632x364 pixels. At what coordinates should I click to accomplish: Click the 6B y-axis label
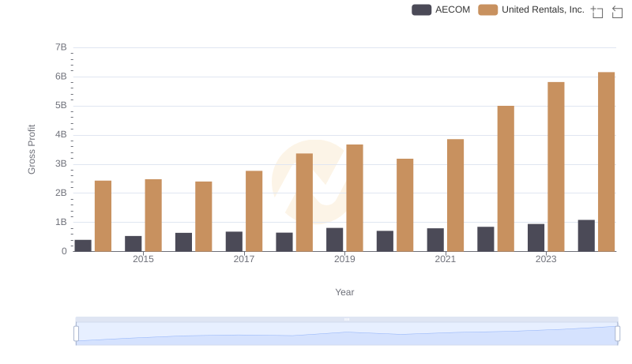click(61, 77)
